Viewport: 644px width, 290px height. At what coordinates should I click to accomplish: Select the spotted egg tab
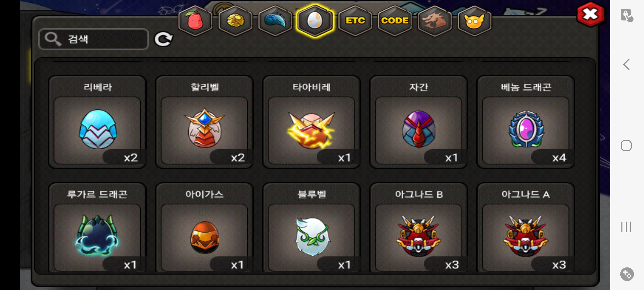click(315, 21)
